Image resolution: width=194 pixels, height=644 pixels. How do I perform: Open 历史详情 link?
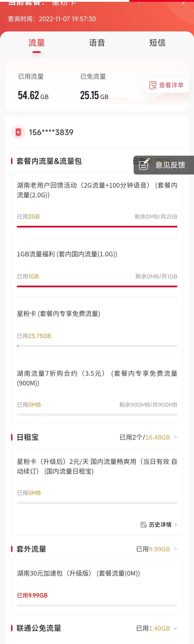tap(160, 524)
